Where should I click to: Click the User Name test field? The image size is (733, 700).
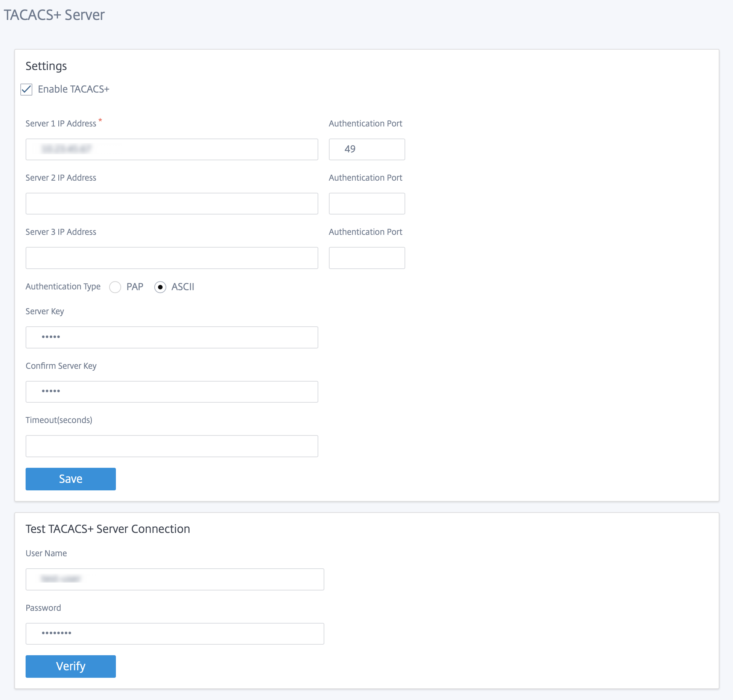click(x=175, y=579)
